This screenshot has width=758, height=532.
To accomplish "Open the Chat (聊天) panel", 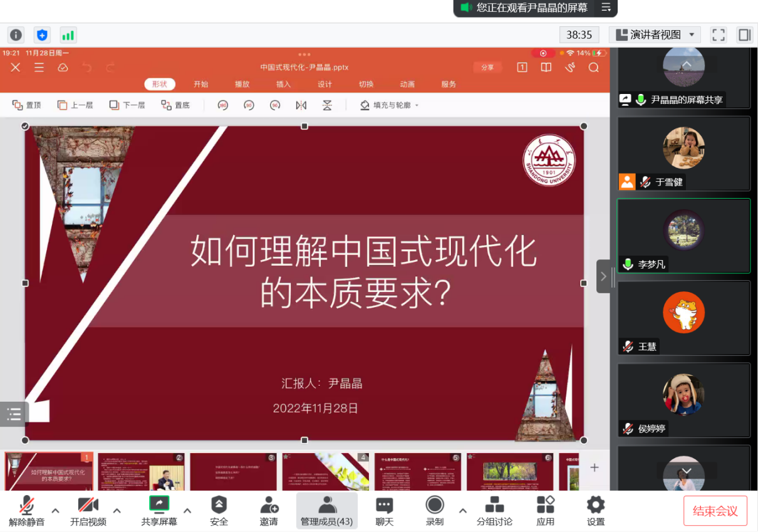I will point(384,510).
